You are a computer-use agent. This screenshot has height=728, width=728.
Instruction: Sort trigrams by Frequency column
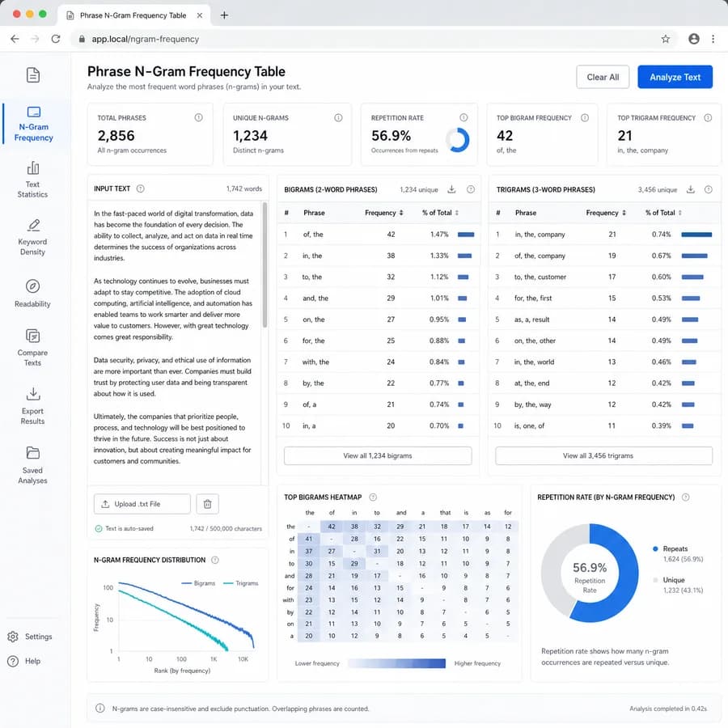pyautogui.click(x=606, y=213)
